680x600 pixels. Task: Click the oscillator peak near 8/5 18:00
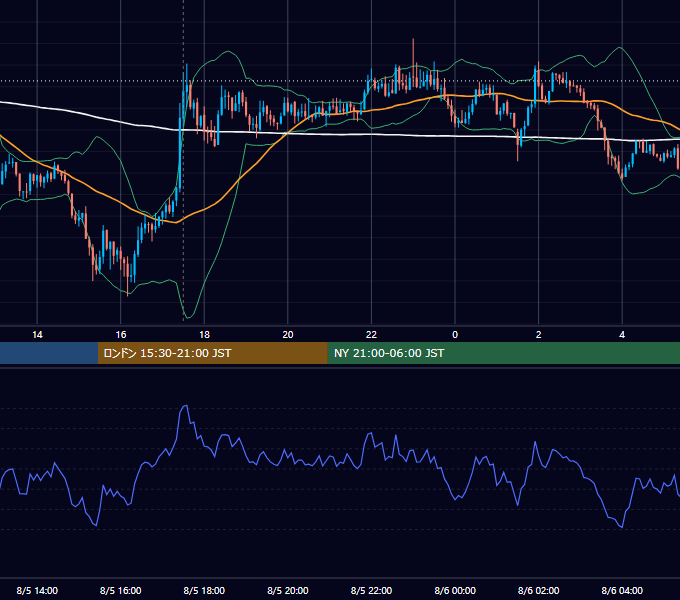185,407
